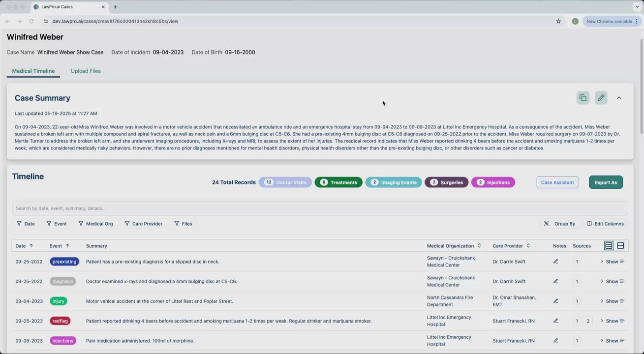Copy the case summary with the copy icon

click(583, 98)
